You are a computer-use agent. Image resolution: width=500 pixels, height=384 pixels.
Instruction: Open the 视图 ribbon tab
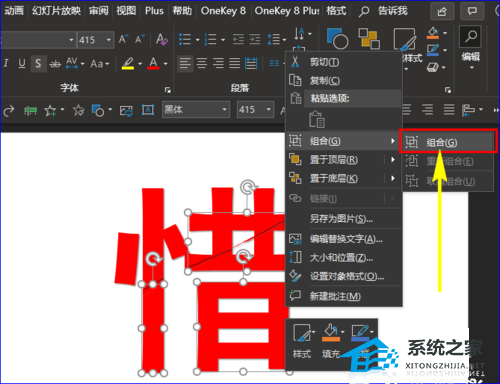point(126,11)
